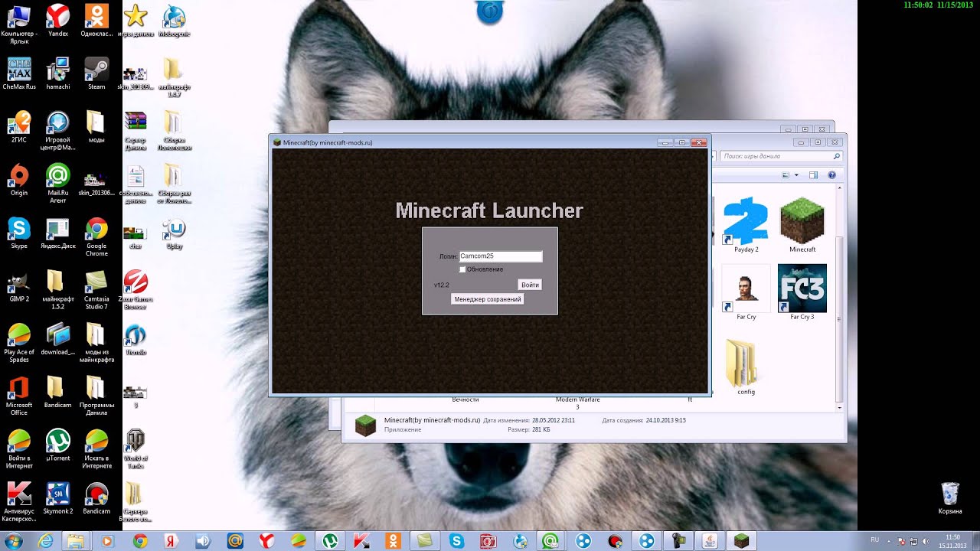Image resolution: width=980 pixels, height=551 pixels.
Task: Toggle the Обновление checkbox
Action: [x=462, y=269]
